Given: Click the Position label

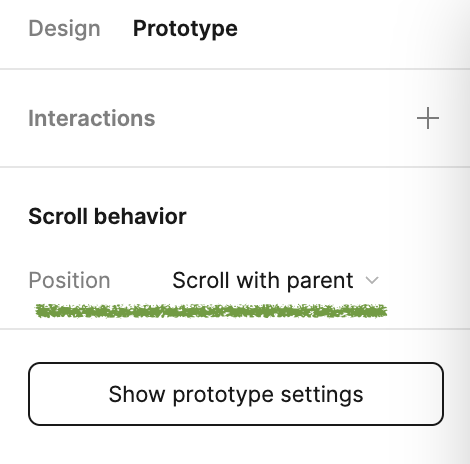Looking at the screenshot, I should pyautogui.click(x=69, y=280).
